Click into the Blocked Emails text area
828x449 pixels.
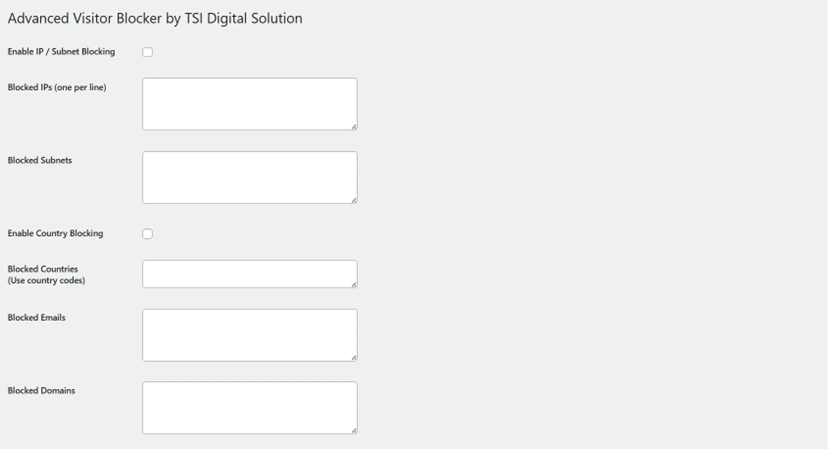(x=249, y=335)
